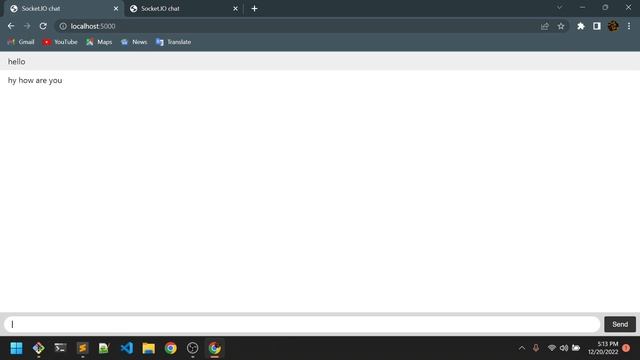The image size is (640, 360).
Task: Open the Chrome three-dot menu
Action: (x=629, y=26)
